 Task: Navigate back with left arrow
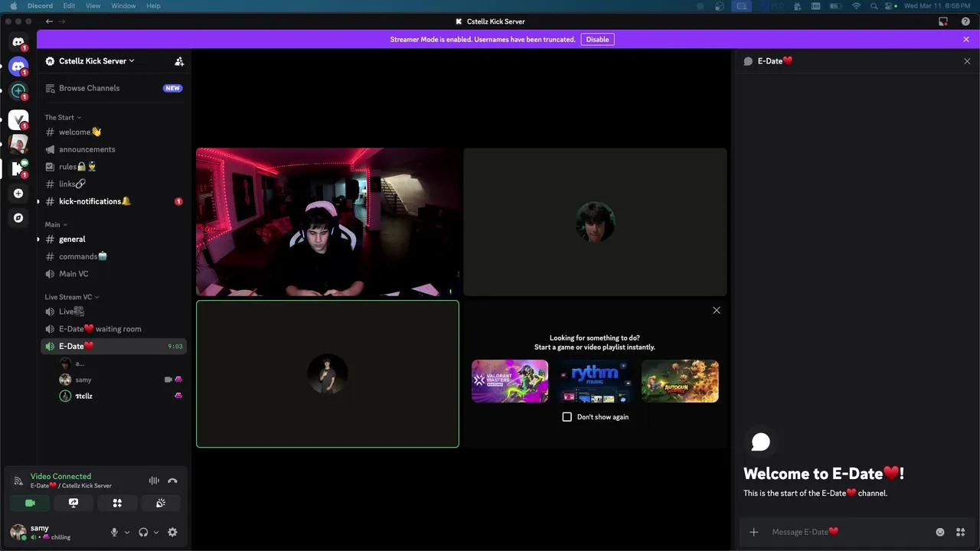click(x=50, y=21)
